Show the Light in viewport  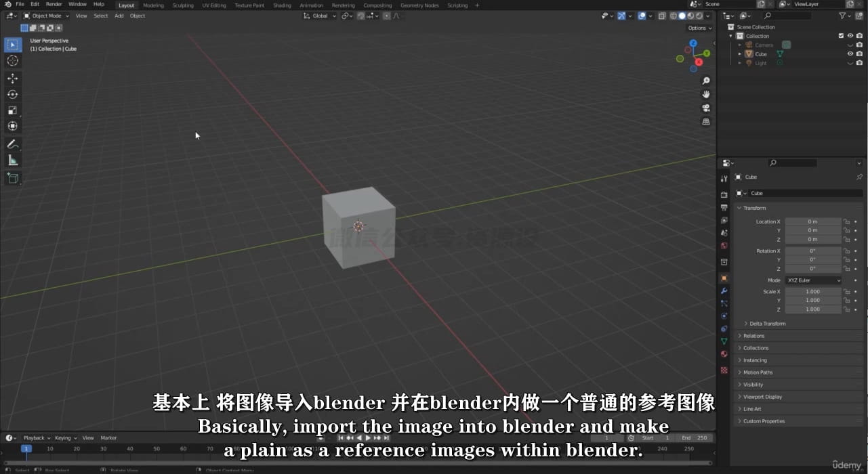click(850, 63)
